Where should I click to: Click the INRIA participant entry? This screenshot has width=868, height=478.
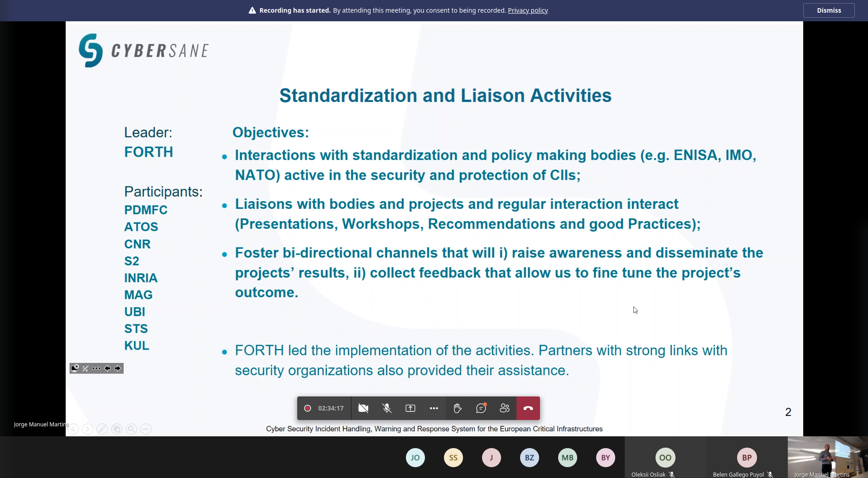(141, 278)
